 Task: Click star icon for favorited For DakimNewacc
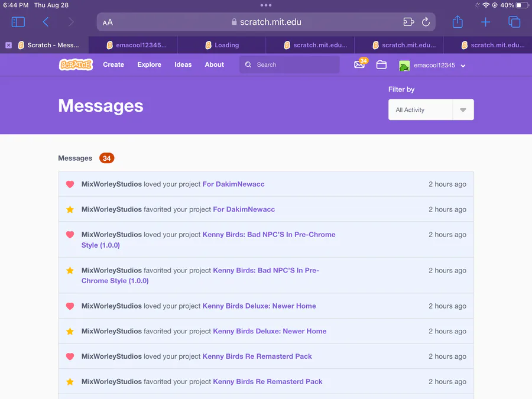coord(70,209)
